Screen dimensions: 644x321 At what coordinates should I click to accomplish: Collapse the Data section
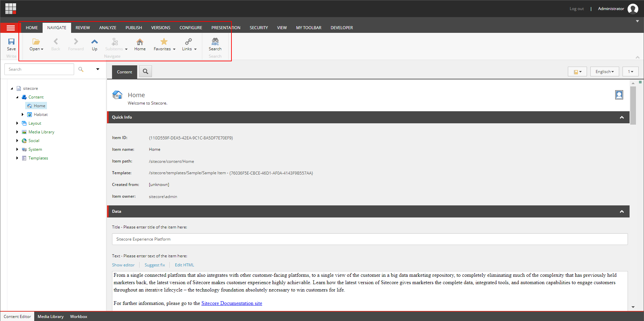(622, 211)
